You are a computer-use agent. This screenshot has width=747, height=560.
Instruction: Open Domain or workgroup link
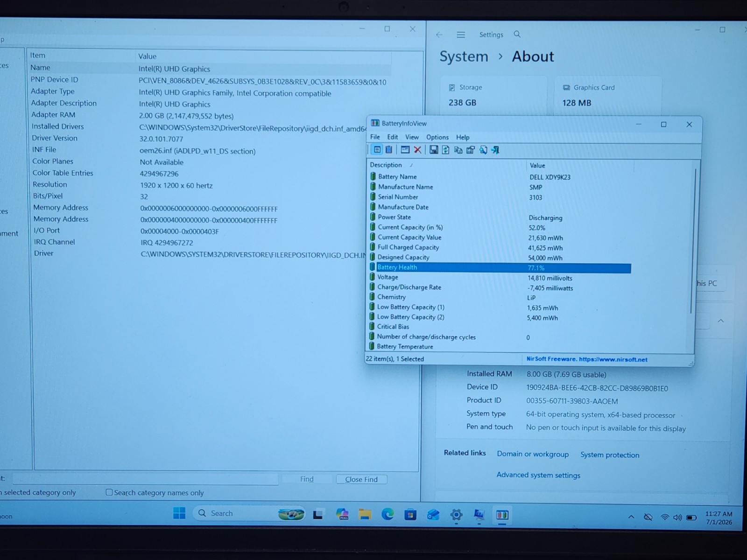tap(533, 454)
